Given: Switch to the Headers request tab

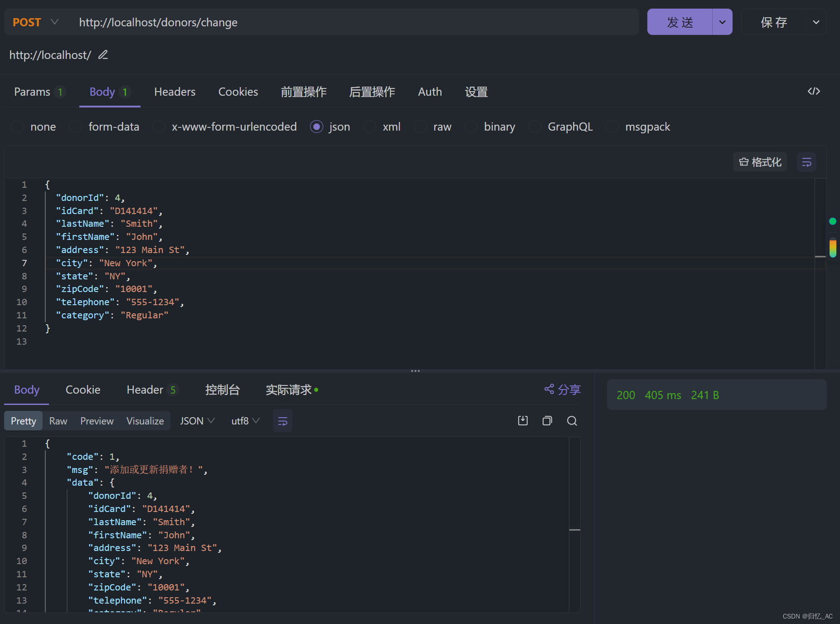Looking at the screenshot, I should (175, 92).
